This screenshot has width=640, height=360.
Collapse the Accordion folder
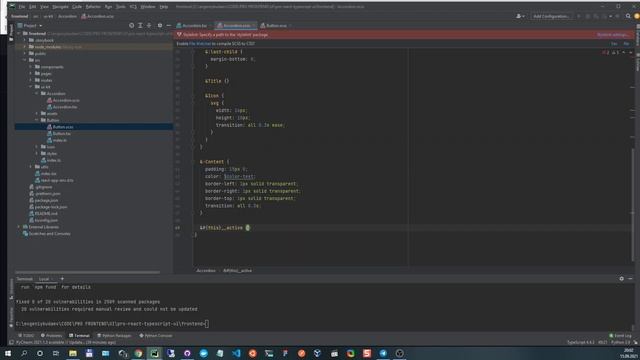(x=36, y=93)
